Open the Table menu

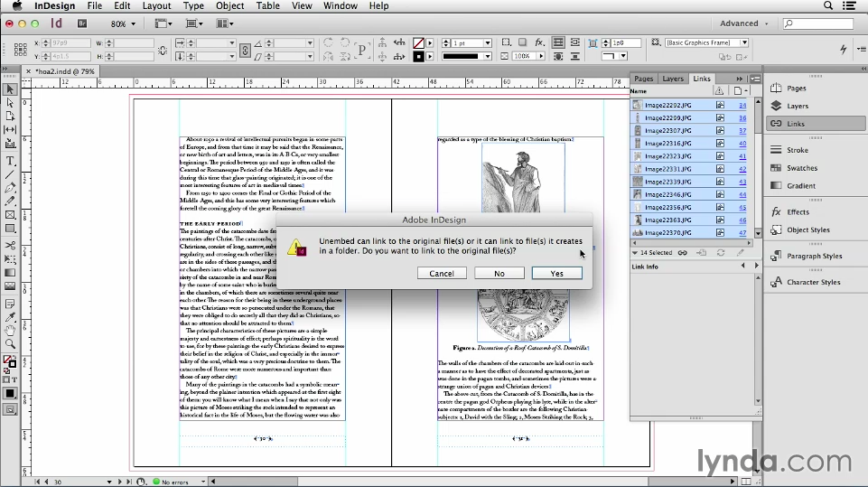coord(268,5)
